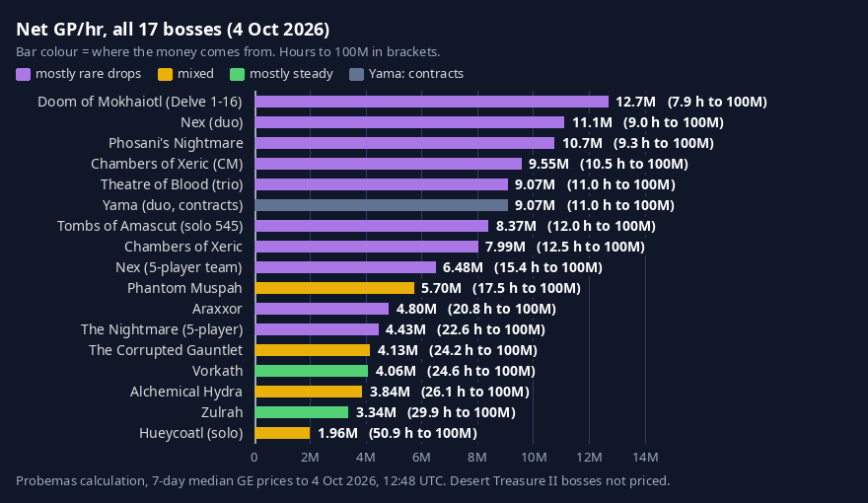Click The Nightmare (5-player) bar
868x503 pixels.
click(317, 329)
